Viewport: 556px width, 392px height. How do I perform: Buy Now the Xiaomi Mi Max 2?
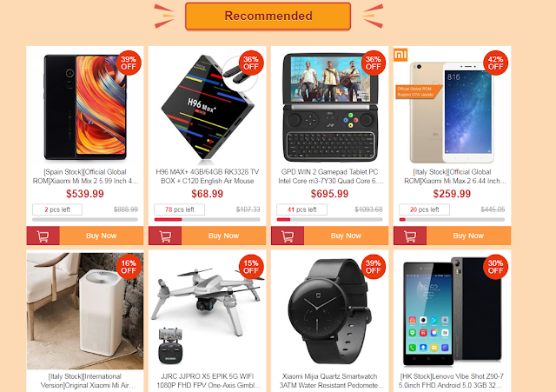(468, 236)
